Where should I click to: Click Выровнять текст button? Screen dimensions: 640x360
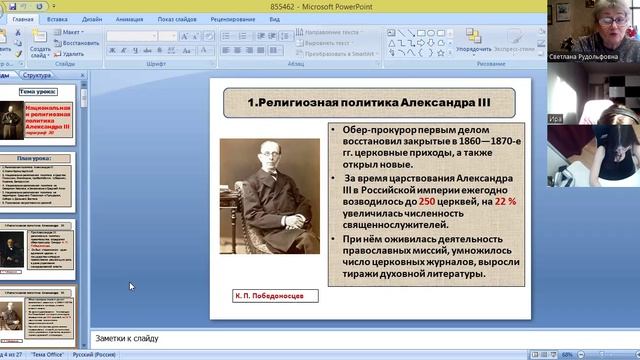[x=325, y=43]
